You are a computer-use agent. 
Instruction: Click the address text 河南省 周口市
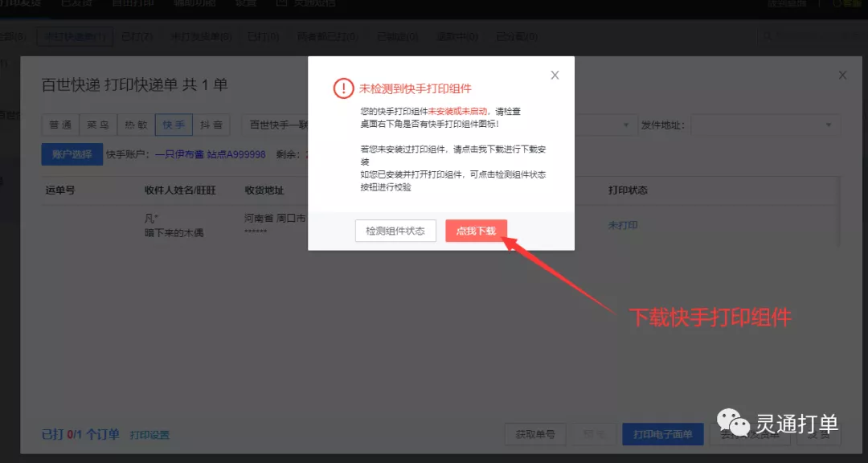[275, 219]
